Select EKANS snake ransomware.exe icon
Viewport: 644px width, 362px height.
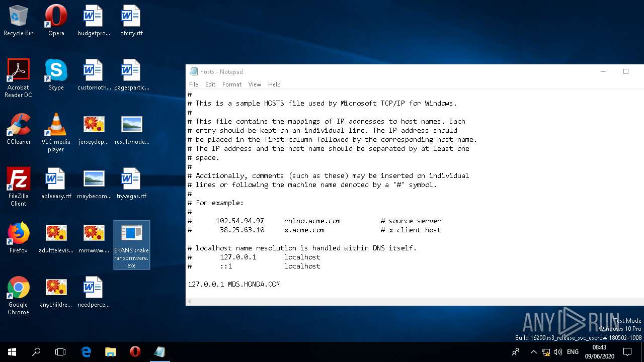[131, 245]
